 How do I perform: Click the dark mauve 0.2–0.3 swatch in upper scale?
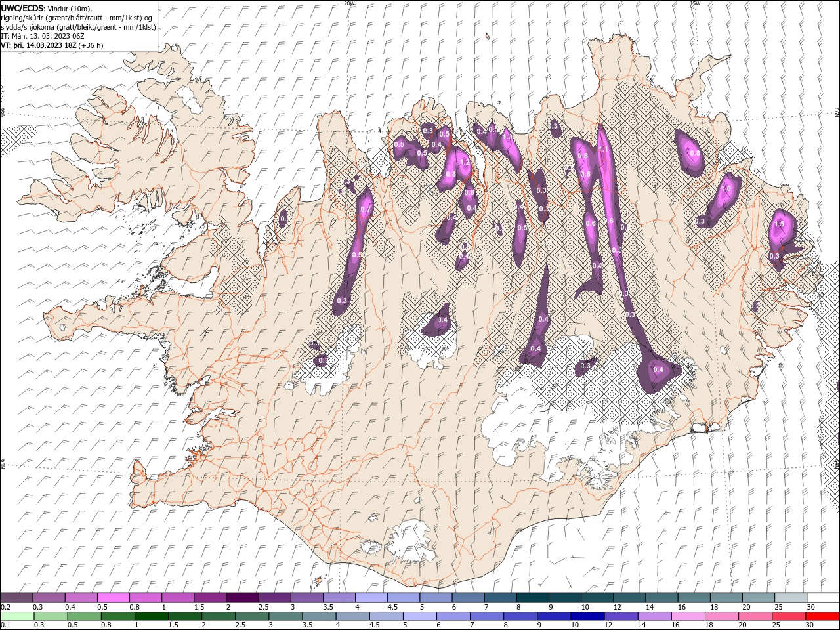point(16,598)
